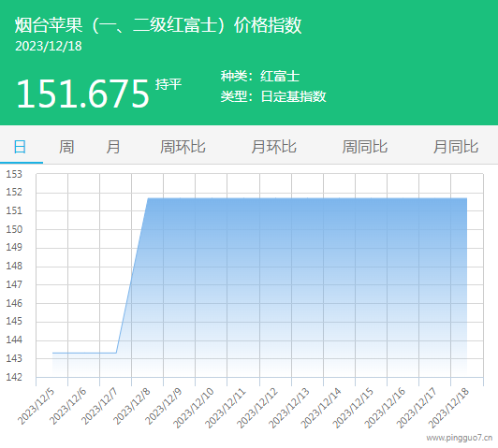Click the 153 y-axis value label
This screenshot has width=498, height=448.
tap(14, 174)
